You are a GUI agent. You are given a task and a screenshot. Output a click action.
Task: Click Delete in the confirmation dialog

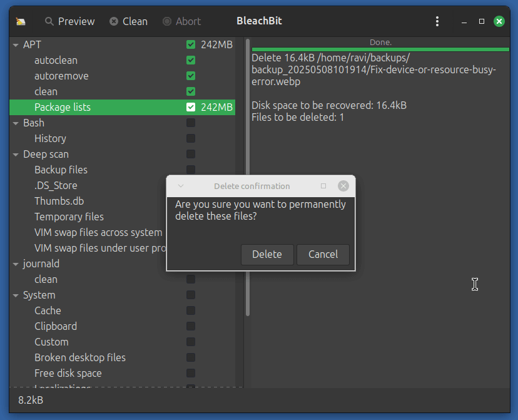(x=267, y=254)
